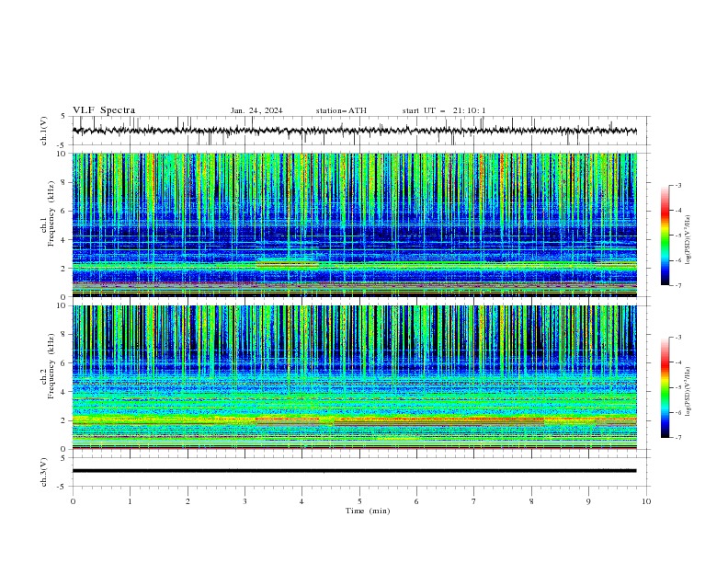Click time axis tick label '3'
Viewport: 728px width, 563px height.
(245, 501)
